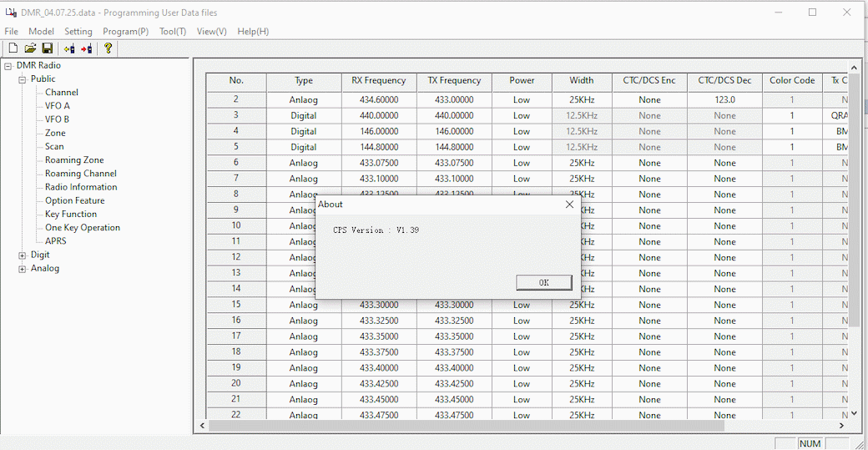Select VFO A in the tree
Screen dimensions: 868x450
click(58, 106)
